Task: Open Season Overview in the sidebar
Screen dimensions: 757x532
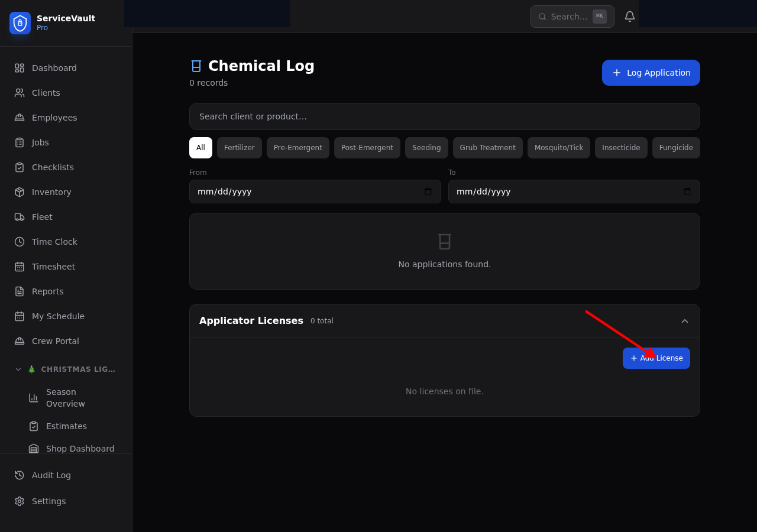Action: [66, 398]
